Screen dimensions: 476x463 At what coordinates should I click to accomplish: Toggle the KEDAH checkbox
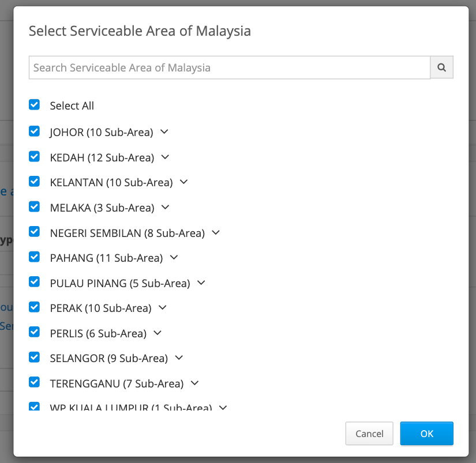[x=34, y=157]
